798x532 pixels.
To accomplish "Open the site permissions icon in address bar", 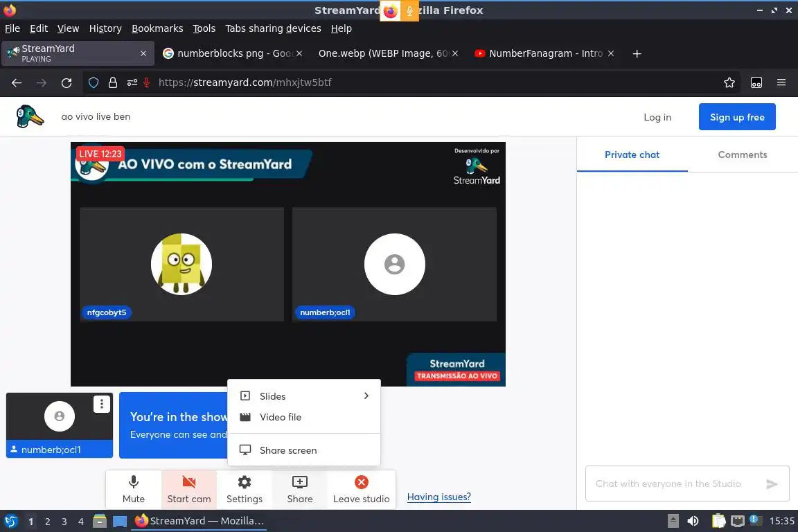I will [132, 82].
